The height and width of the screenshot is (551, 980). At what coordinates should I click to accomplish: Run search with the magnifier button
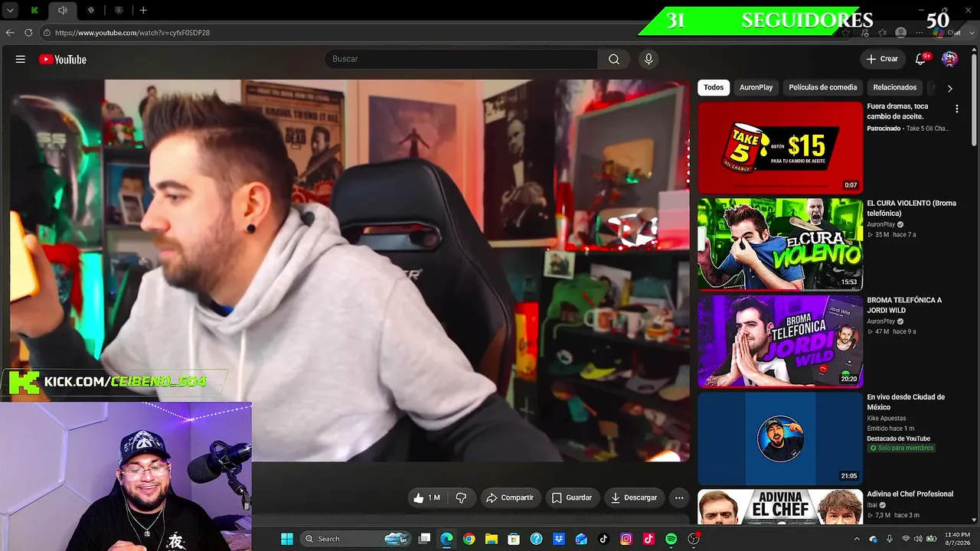click(614, 59)
